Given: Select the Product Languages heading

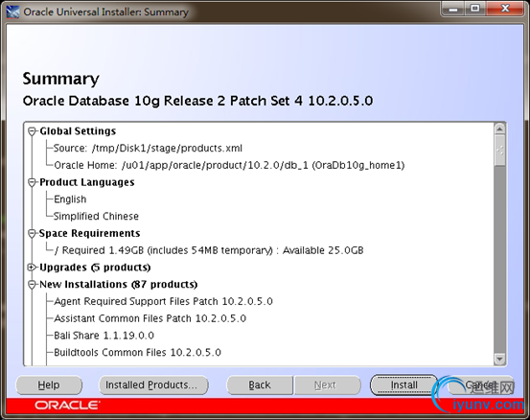Looking at the screenshot, I should click(87, 182).
